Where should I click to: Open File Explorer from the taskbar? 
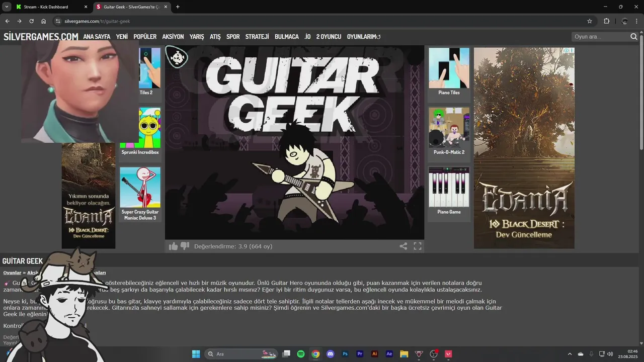click(x=404, y=354)
